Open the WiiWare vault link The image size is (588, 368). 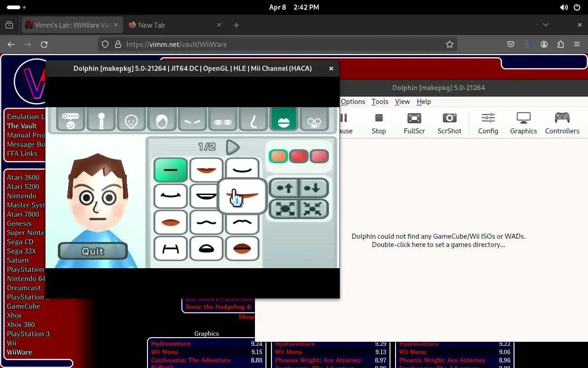pyautogui.click(x=19, y=352)
